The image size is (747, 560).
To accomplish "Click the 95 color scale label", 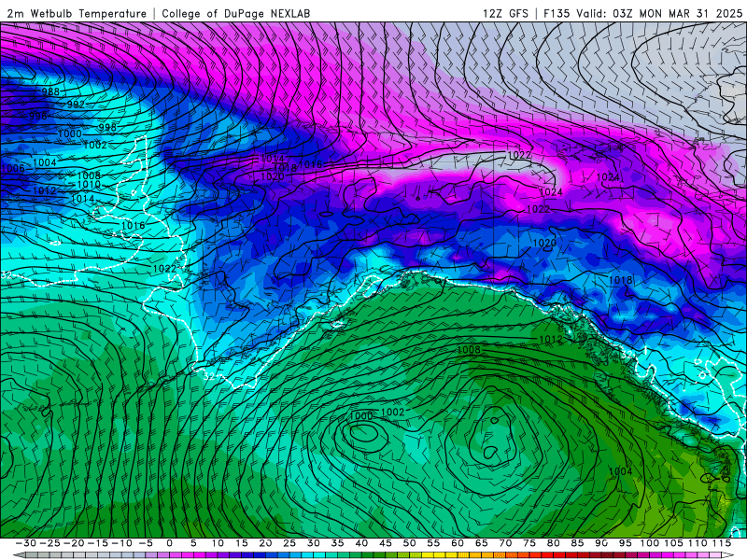I will (625, 543).
